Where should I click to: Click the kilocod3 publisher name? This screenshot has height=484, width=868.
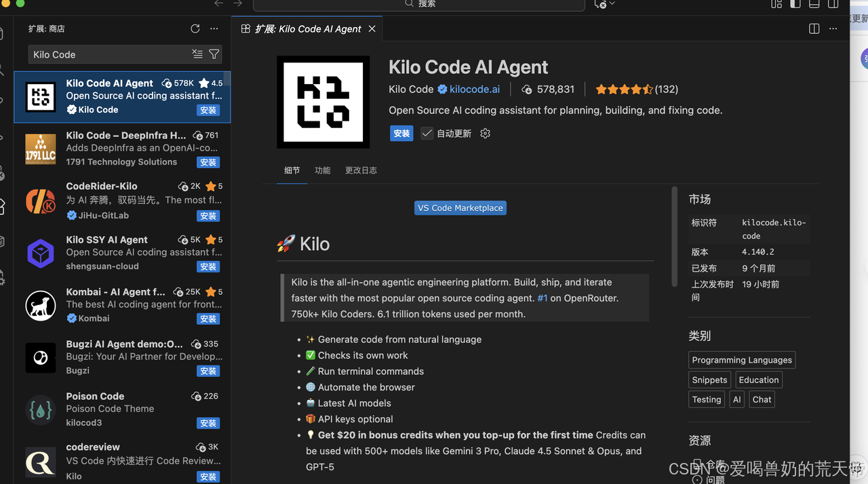(x=84, y=423)
